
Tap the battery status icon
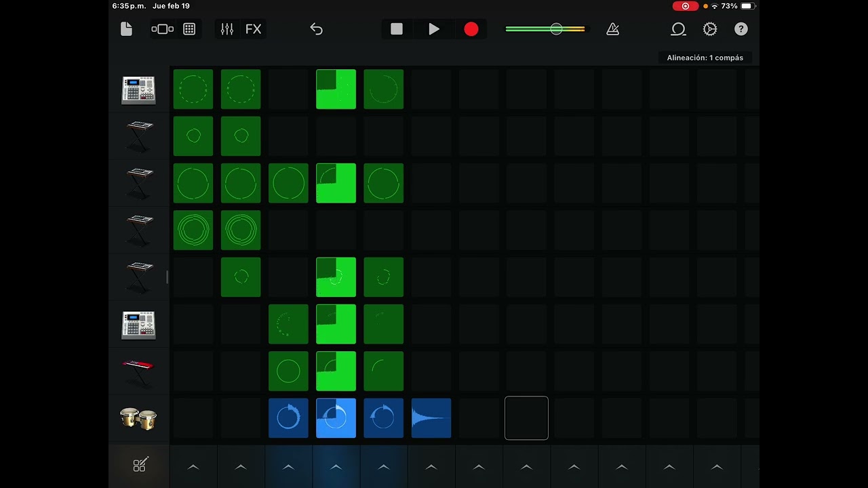click(747, 6)
